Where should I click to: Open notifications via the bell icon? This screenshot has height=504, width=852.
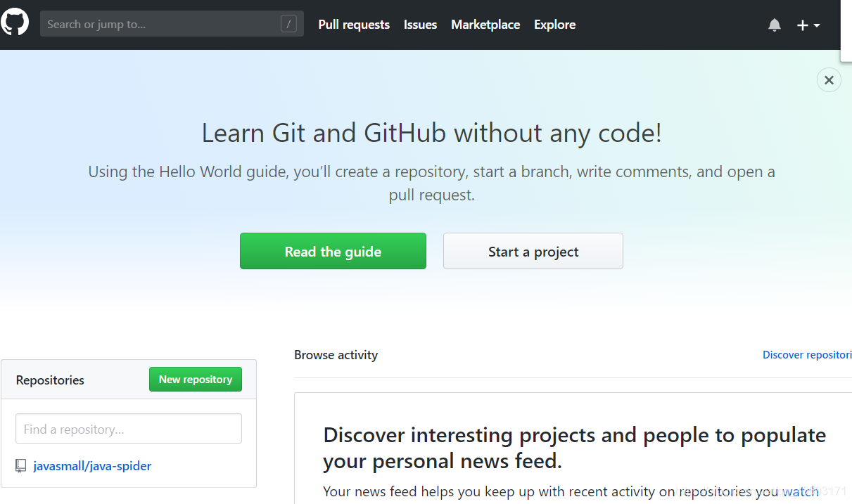pyautogui.click(x=775, y=25)
